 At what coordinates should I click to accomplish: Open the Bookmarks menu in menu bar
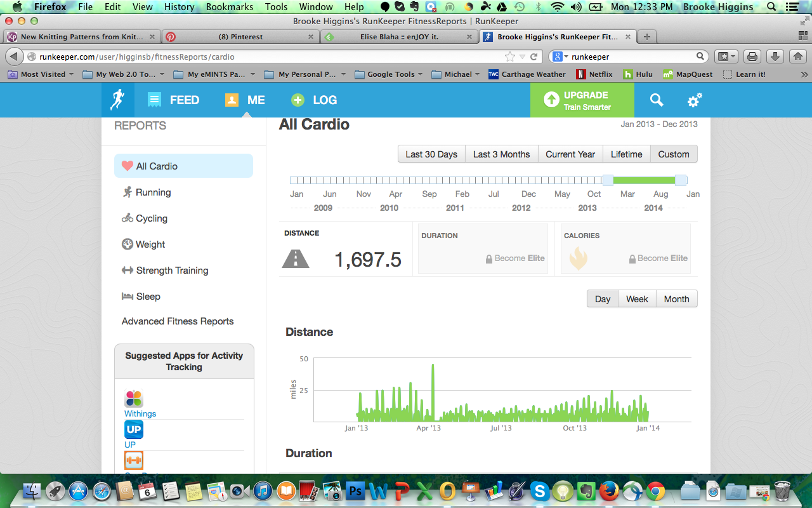click(x=229, y=7)
